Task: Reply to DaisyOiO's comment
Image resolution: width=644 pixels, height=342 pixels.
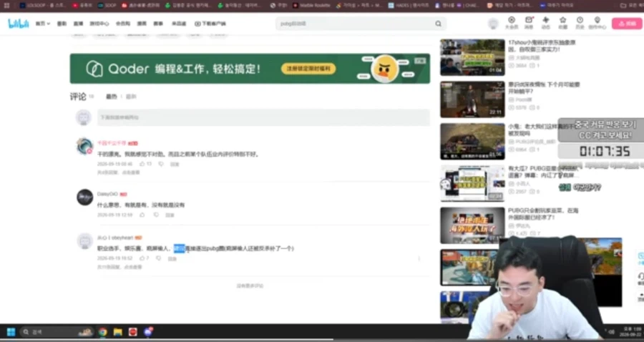Action: pyautogui.click(x=170, y=215)
